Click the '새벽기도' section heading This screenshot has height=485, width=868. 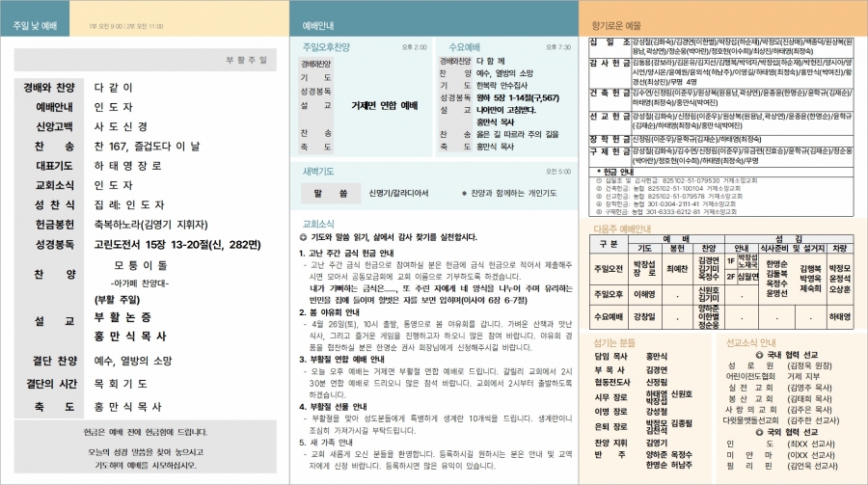(x=318, y=172)
